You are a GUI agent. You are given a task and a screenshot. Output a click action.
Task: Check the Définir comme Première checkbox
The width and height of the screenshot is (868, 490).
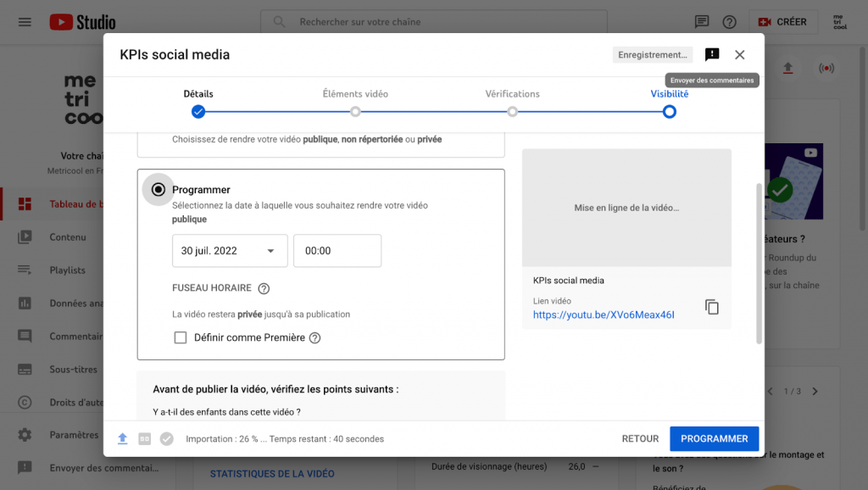(x=181, y=337)
